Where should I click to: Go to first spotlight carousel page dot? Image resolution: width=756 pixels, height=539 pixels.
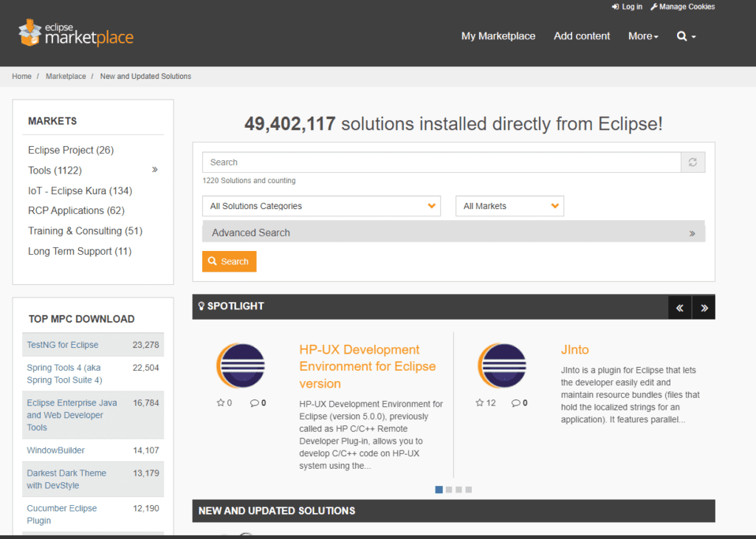tap(439, 490)
